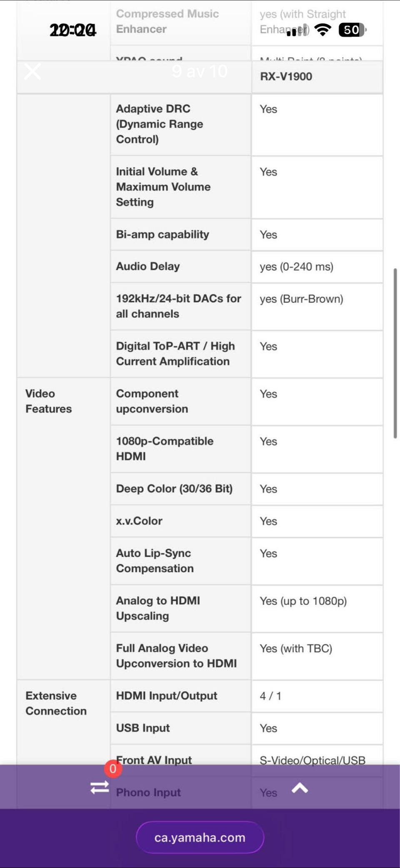Screen dimensions: 400x868
Task: Select the Video Features category cell
Action: pyautogui.click(x=49, y=401)
